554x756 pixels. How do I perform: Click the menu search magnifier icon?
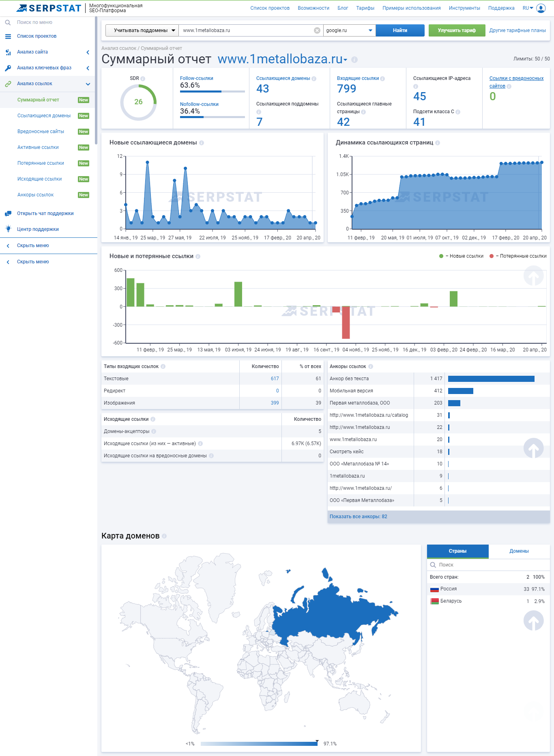click(x=8, y=22)
